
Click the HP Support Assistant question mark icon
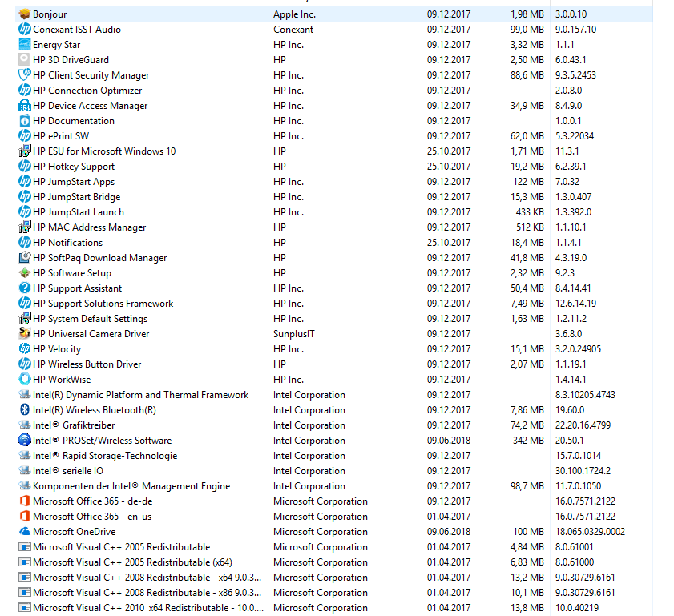click(x=25, y=288)
